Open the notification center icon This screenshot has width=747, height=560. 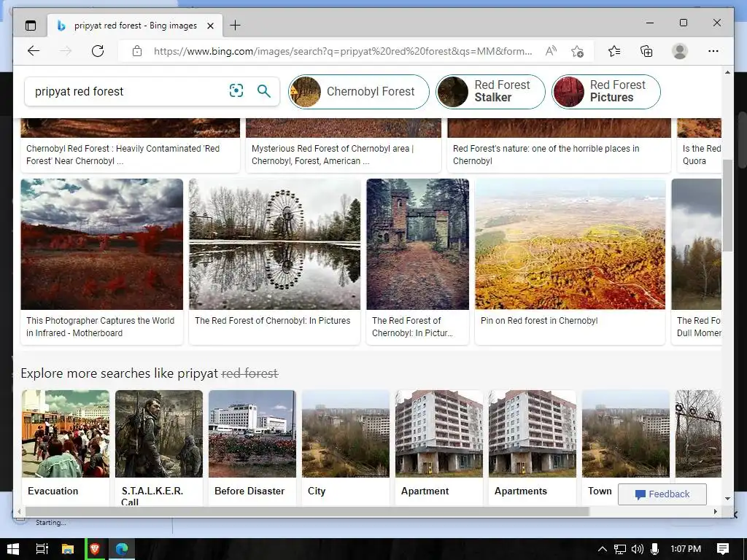pos(723,549)
